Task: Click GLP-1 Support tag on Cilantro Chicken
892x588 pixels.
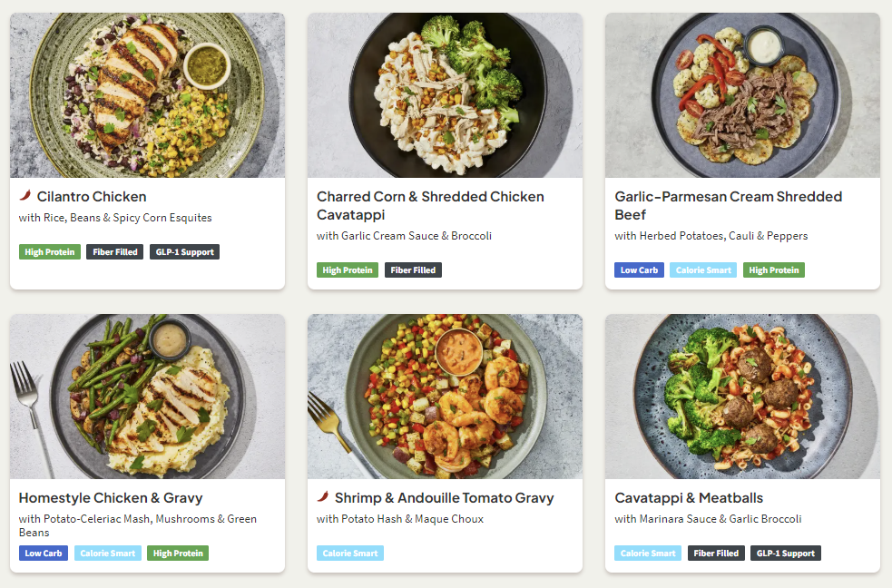Action: tap(184, 251)
